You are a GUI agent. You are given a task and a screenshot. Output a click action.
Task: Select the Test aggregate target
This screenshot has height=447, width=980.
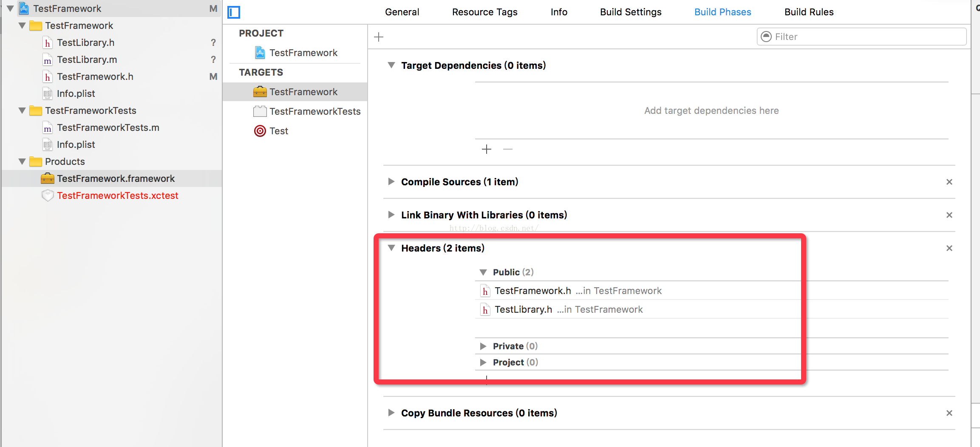click(295, 131)
